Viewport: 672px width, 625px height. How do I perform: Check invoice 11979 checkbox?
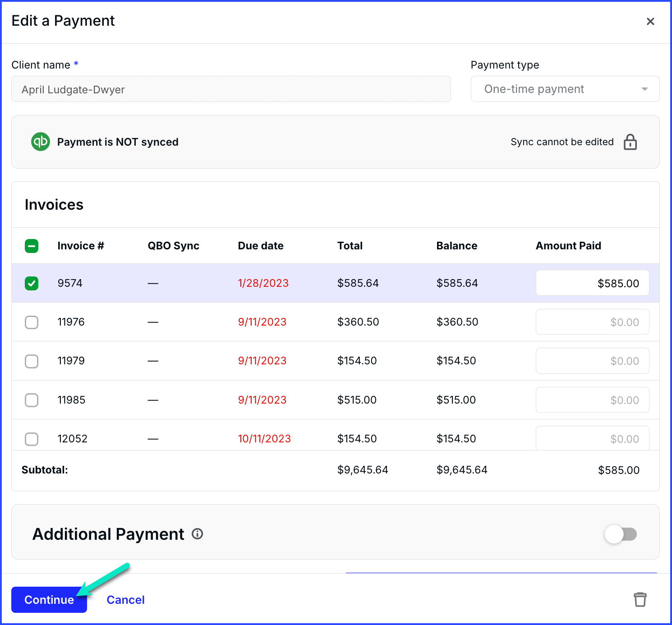click(x=32, y=361)
